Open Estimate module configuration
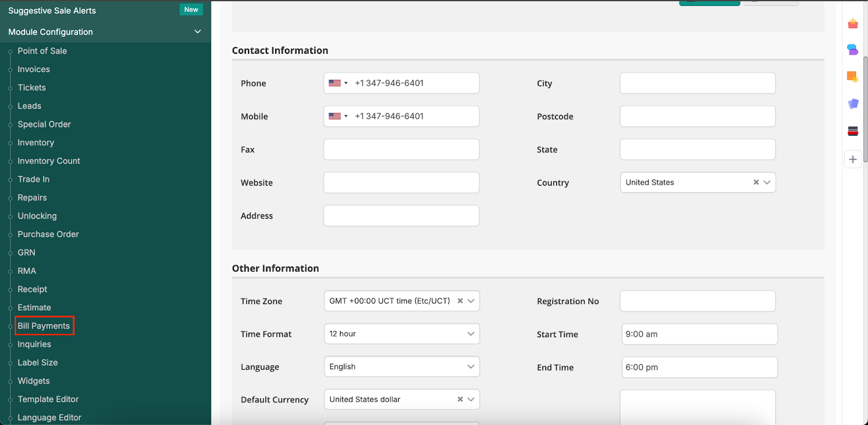Screen dimensions: 868x425 point(34,308)
